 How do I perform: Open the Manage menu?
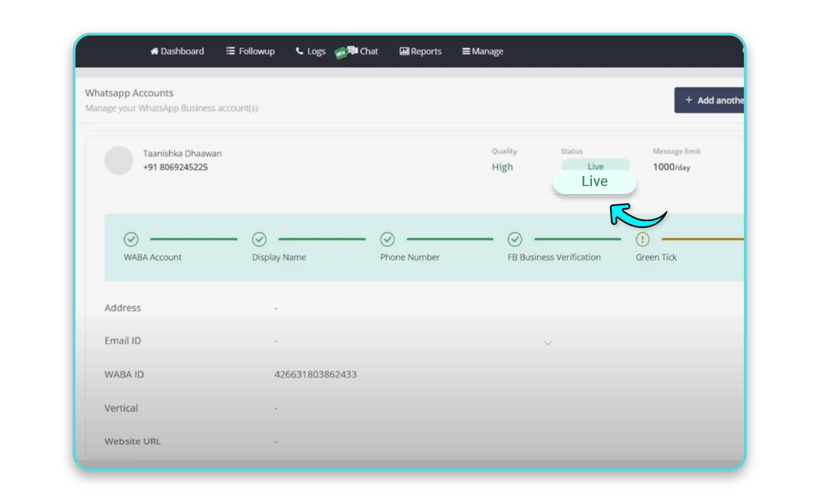coord(483,51)
